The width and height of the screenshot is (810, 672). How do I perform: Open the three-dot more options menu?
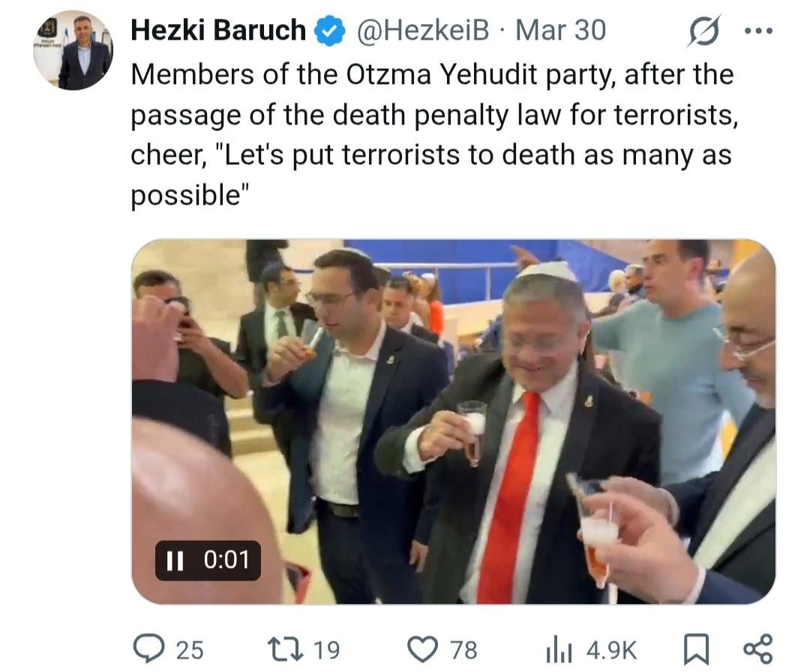(758, 31)
